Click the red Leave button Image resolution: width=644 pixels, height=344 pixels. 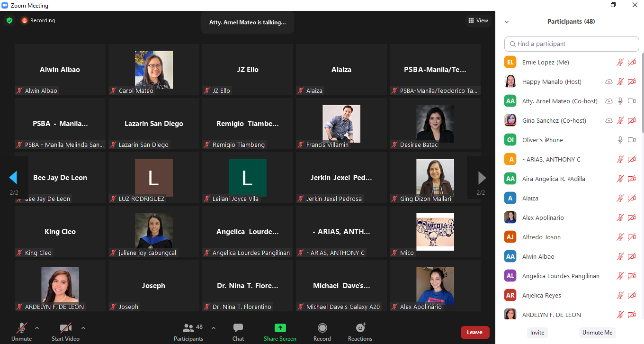tap(474, 332)
